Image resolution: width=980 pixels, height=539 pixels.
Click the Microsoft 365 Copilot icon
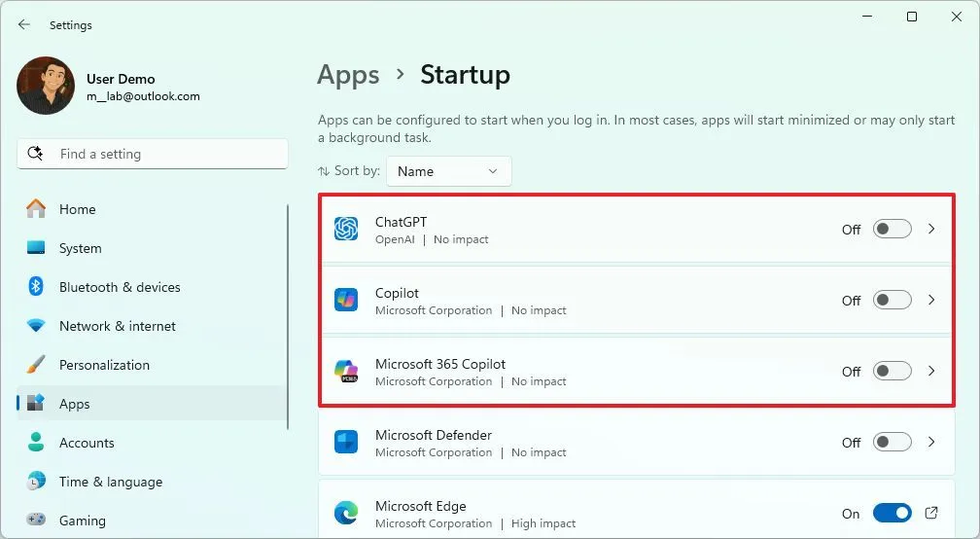(x=346, y=371)
